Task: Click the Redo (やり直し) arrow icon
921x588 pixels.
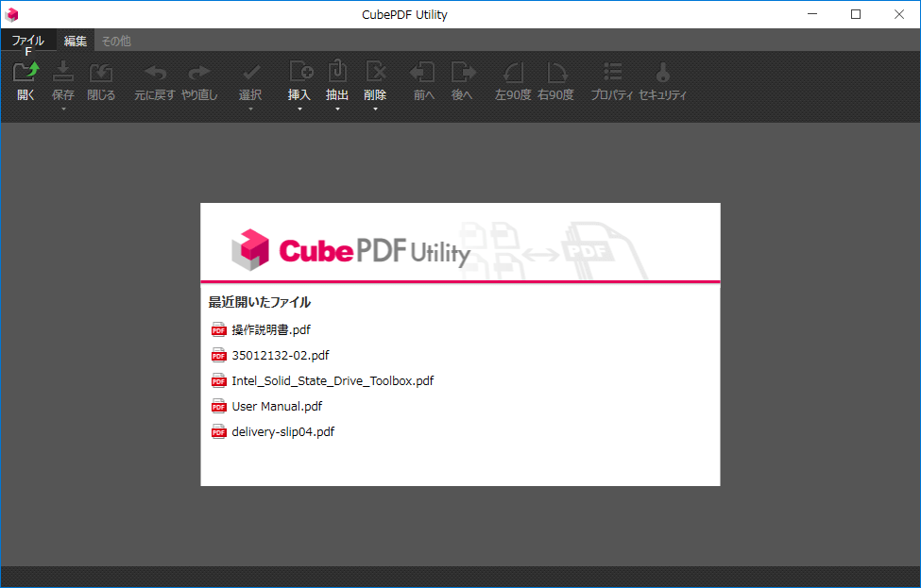Action: click(x=198, y=73)
